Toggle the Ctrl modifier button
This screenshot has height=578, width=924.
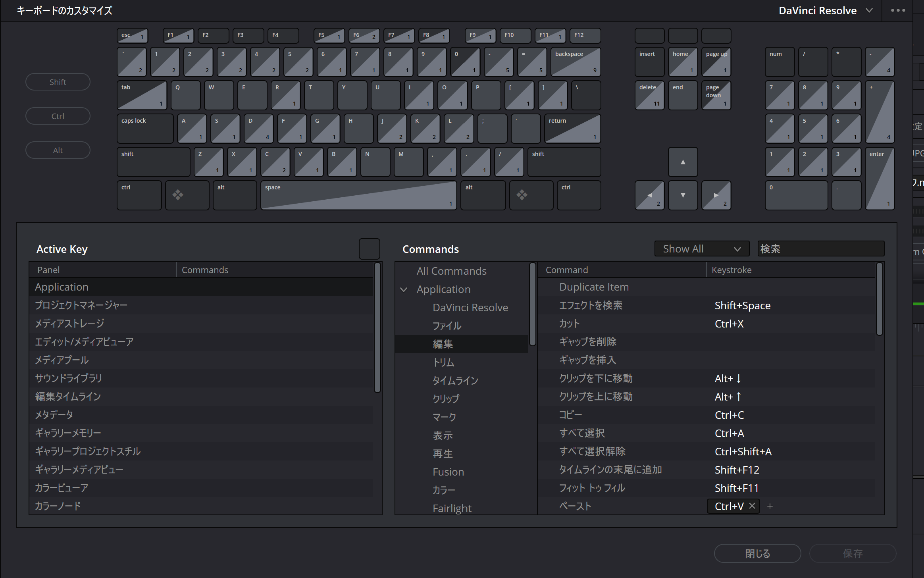pos(58,116)
